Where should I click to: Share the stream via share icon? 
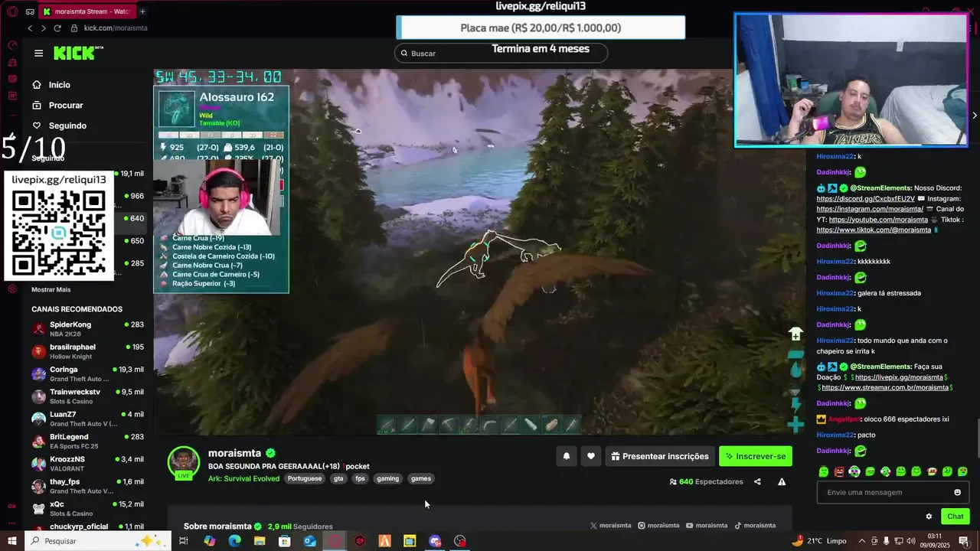click(x=757, y=482)
